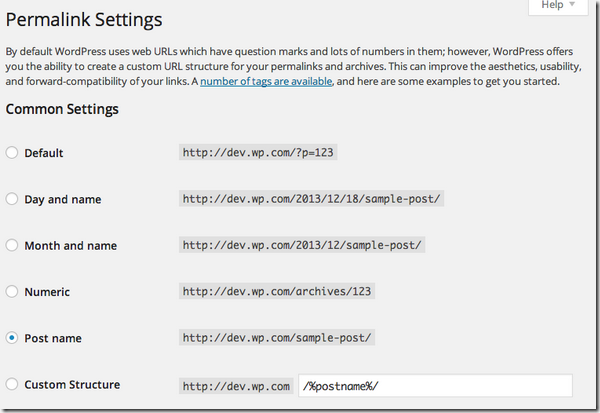
Task: Select the Default permalink radio button
Action: (x=12, y=153)
